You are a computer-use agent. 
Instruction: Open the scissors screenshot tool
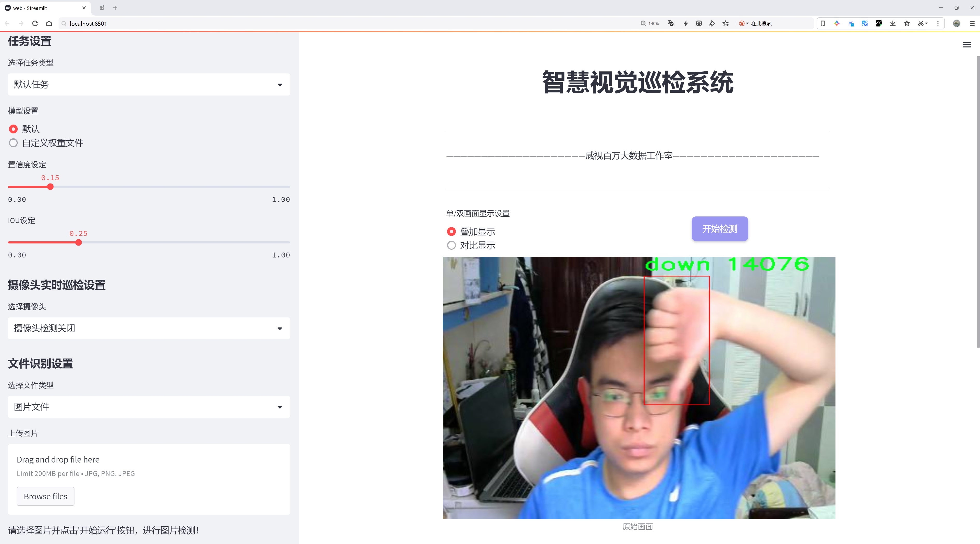point(923,24)
